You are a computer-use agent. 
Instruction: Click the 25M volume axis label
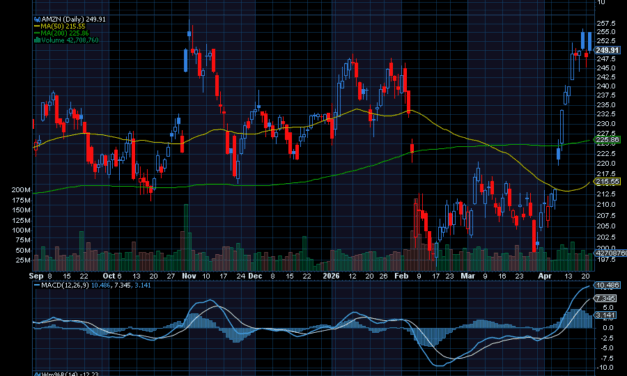(23, 260)
